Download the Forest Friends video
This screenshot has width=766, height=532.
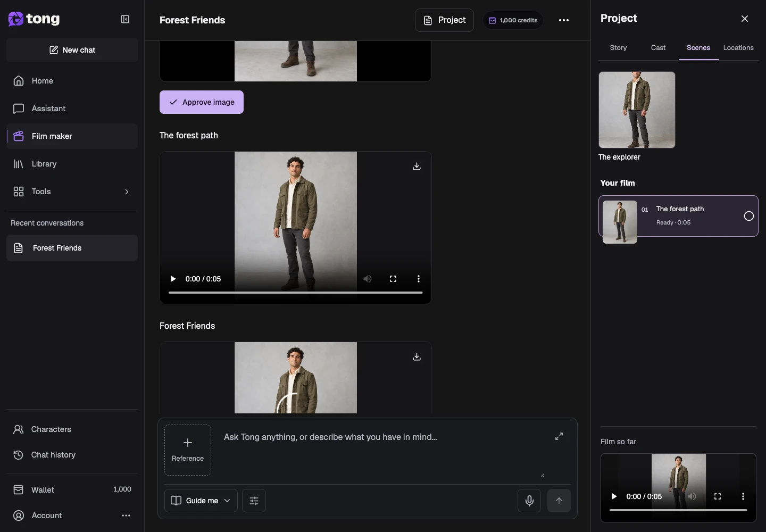pyautogui.click(x=417, y=357)
